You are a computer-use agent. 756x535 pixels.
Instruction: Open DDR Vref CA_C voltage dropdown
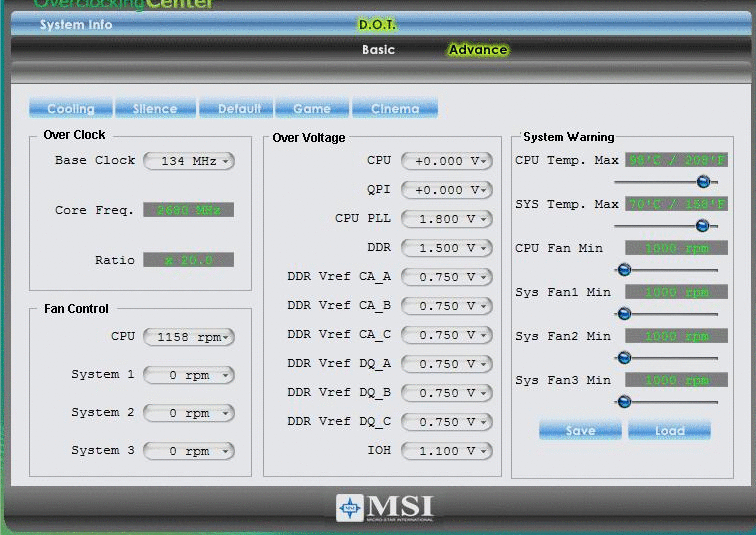coord(447,334)
